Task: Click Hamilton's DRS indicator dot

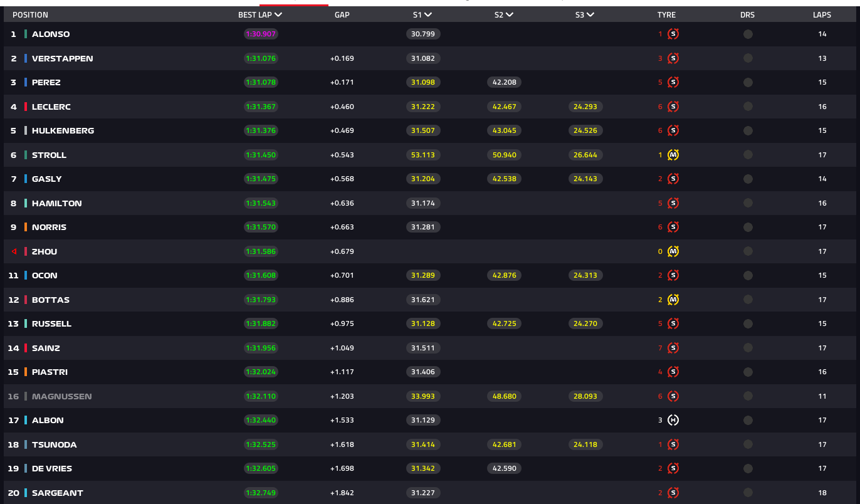Action: point(748,203)
